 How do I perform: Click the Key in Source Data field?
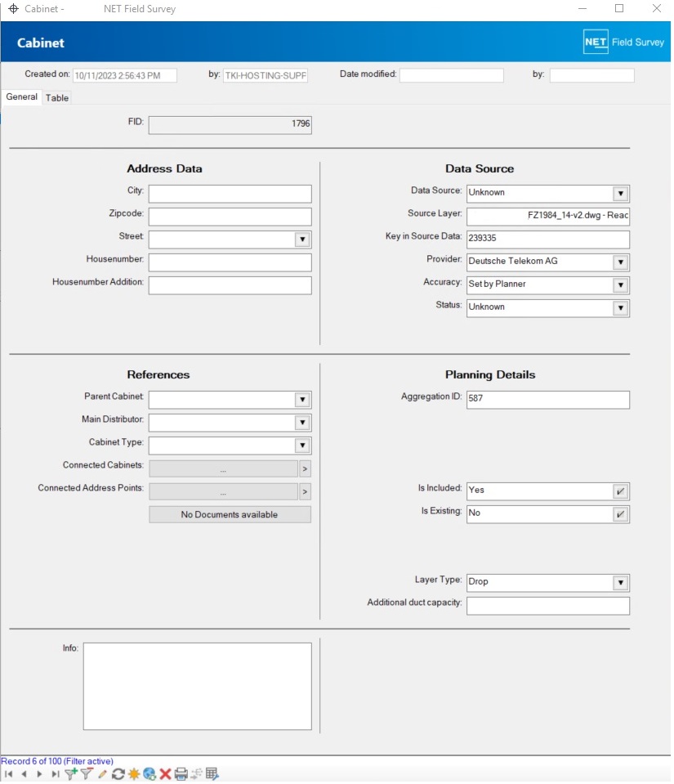coord(548,240)
